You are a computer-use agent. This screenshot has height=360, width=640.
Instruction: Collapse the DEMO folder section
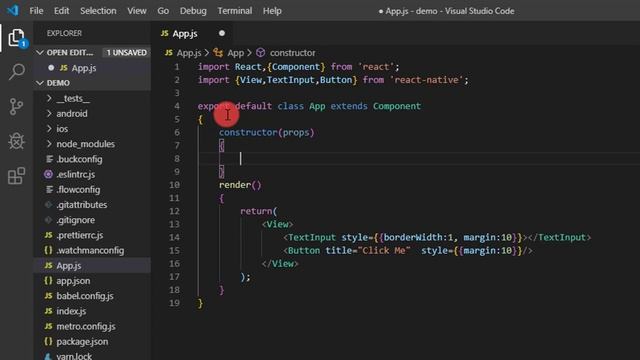click(x=40, y=83)
